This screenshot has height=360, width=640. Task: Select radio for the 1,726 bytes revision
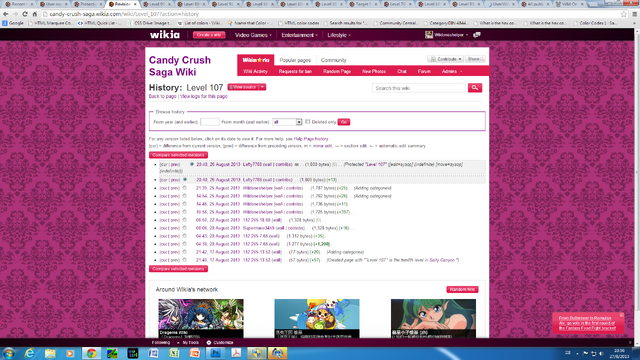pos(184,212)
